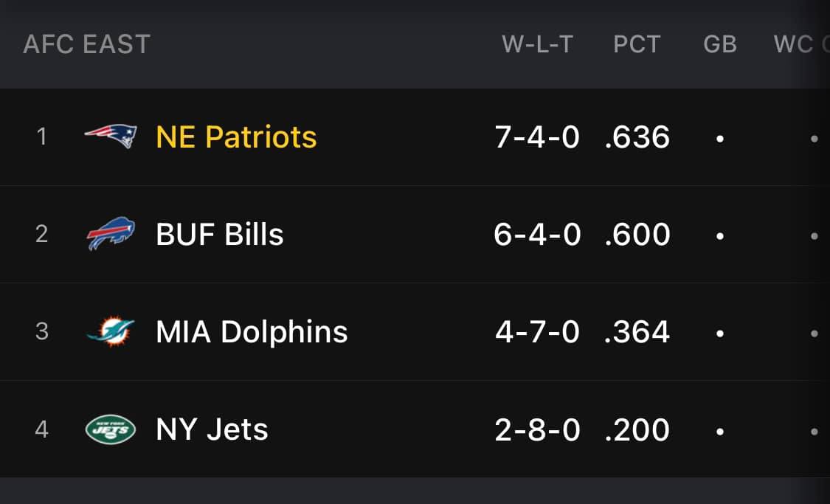This screenshot has height=504, width=830.
Task: Click the rank number 1 for Patriots
Action: pyautogui.click(x=41, y=137)
